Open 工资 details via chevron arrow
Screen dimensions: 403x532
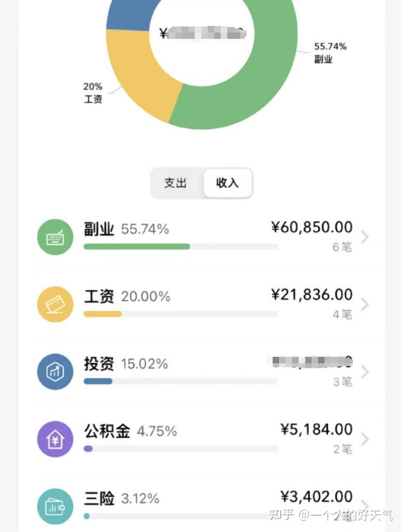coord(365,304)
